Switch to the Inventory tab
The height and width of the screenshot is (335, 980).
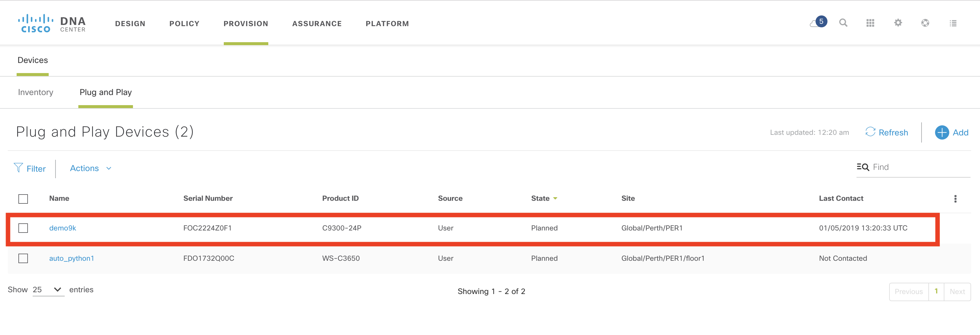[x=35, y=92]
